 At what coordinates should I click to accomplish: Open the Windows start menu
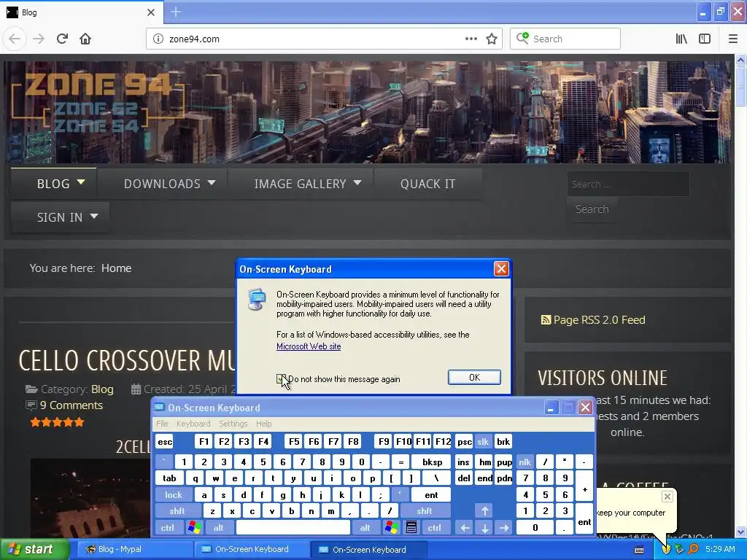[34, 549]
